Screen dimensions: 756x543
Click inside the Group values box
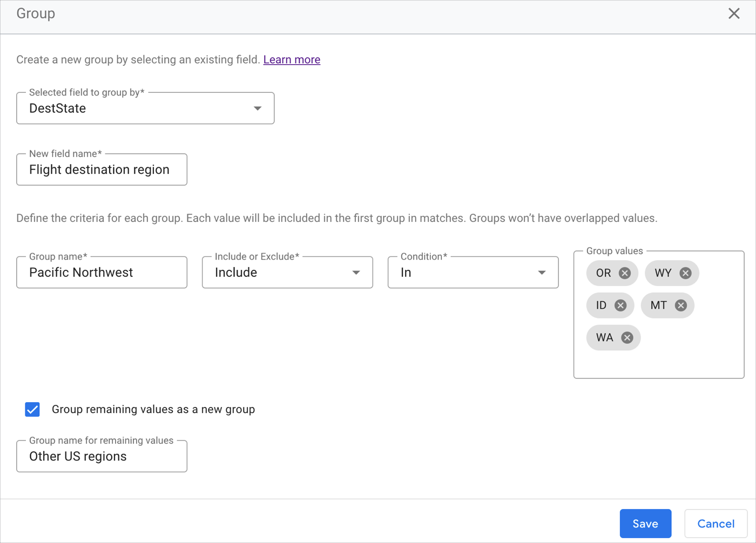coord(659,362)
